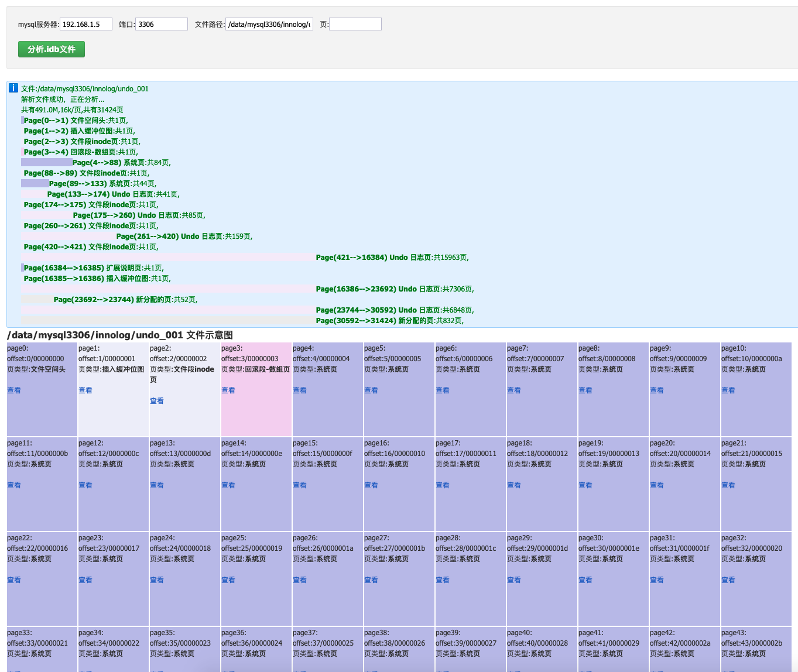
Task: Click 查看 link in page32 cell
Action: point(728,580)
